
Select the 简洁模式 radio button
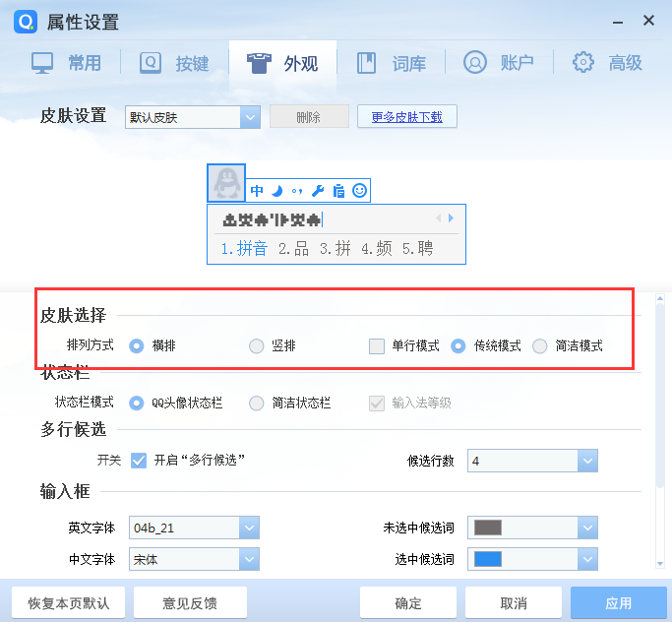point(540,345)
